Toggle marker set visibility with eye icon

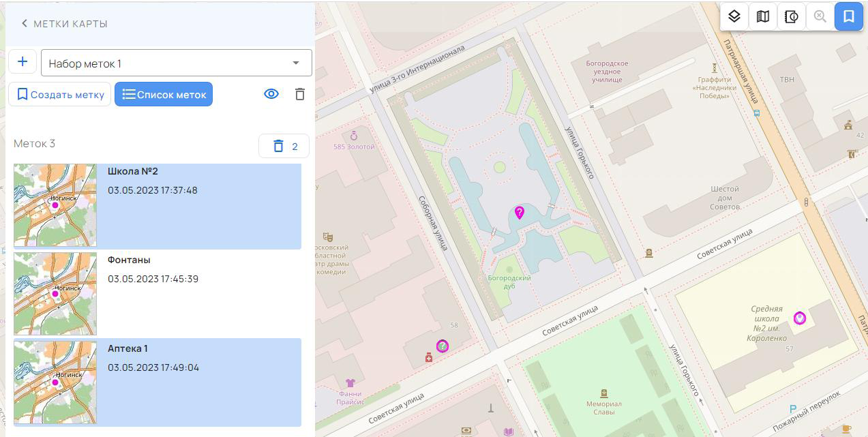[271, 94]
